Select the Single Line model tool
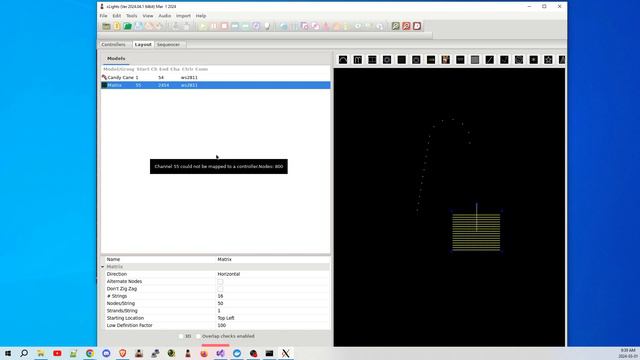640x360 pixels. tap(489, 60)
